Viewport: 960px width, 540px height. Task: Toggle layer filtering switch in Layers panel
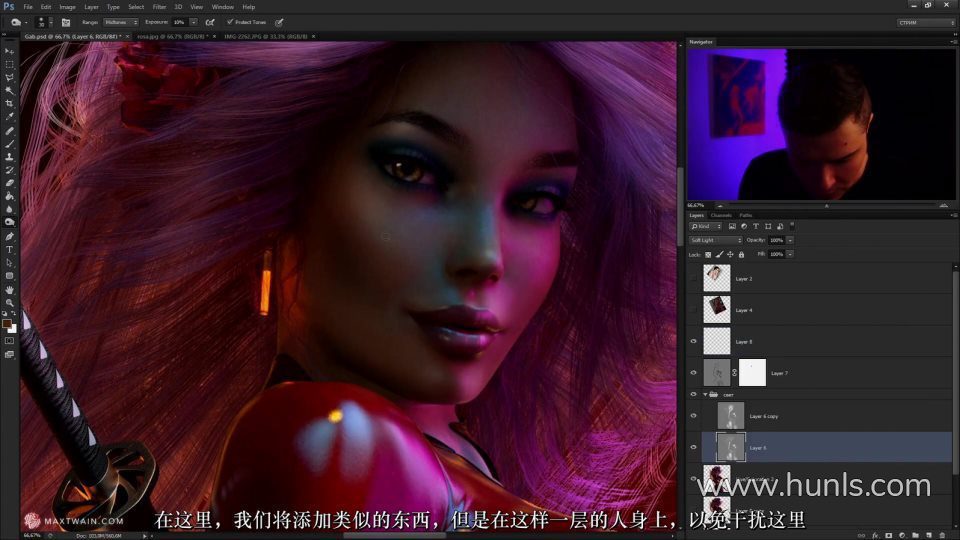coord(792,225)
